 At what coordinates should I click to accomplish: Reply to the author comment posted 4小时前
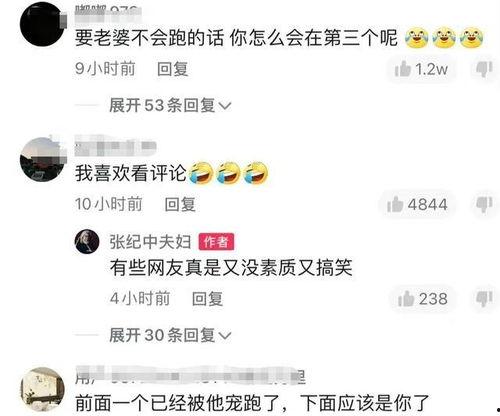(x=207, y=298)
